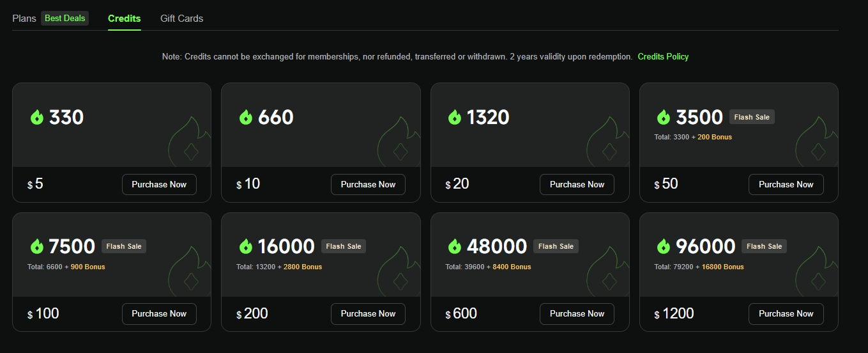Screen dimensions: 868x353
Task: Buy the $200 pack of 16000 credits
Action: (368, 313)
